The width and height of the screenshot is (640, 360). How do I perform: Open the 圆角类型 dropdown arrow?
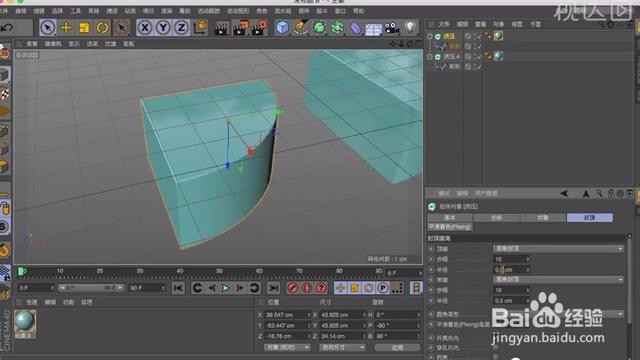coord(620,314)
